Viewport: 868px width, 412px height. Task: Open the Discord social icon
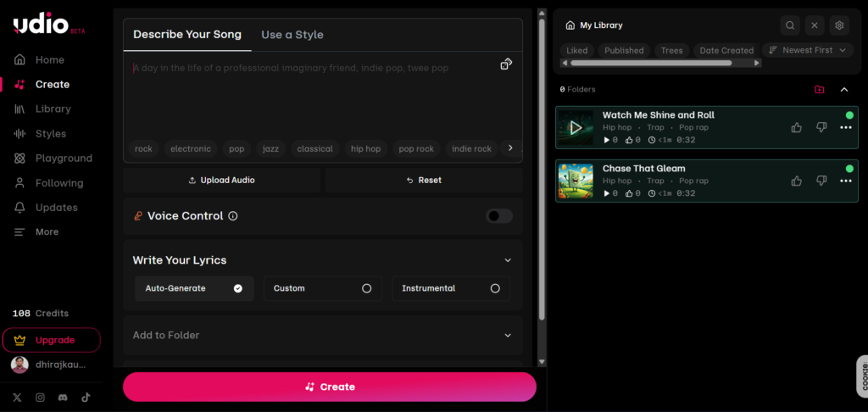click(x=63, y=398)
